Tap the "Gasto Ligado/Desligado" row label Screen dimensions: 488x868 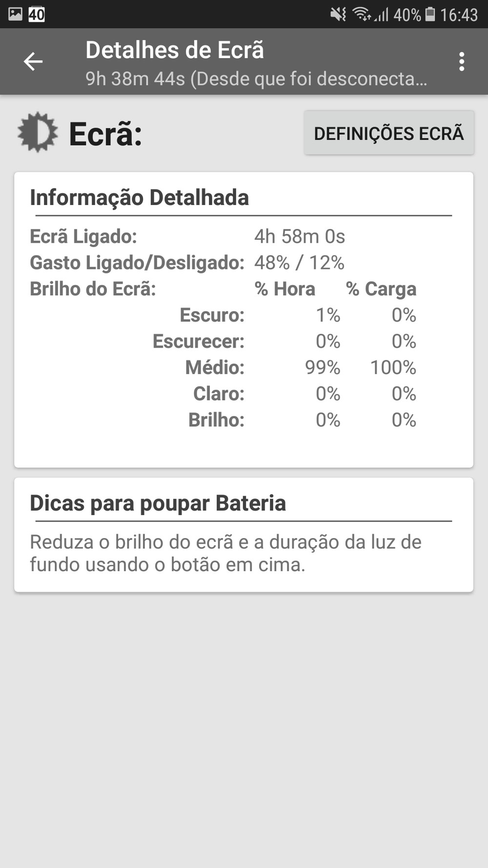click(x=137, y=263)
